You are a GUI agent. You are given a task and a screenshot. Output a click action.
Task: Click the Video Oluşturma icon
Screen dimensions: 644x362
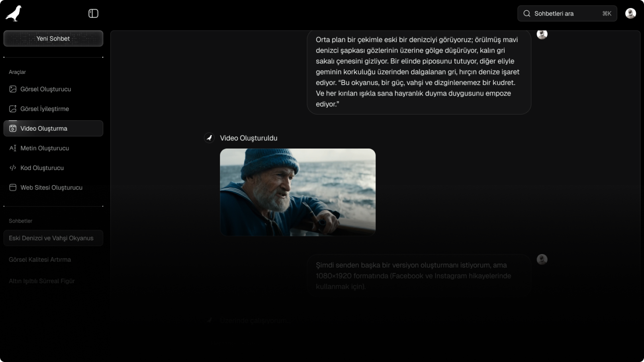click(x=13, y=128)
